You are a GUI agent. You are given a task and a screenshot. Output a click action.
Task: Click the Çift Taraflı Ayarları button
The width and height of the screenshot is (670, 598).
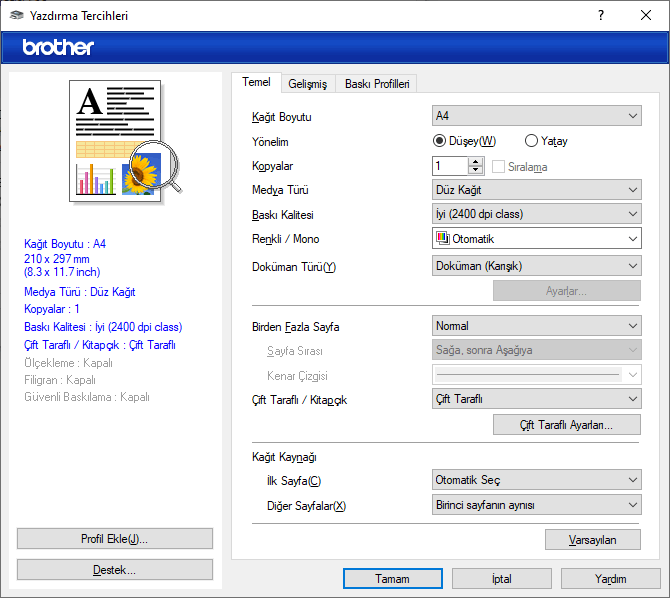tap(566, 425)
